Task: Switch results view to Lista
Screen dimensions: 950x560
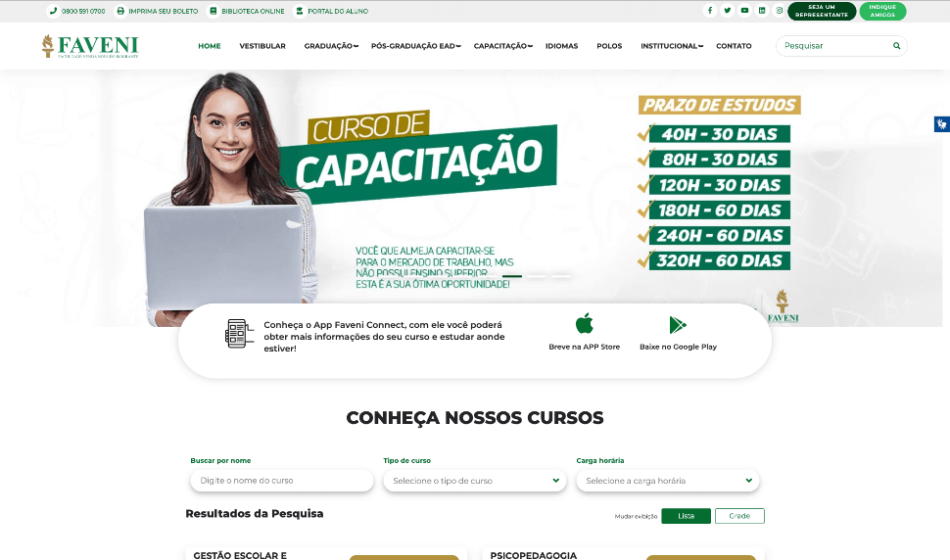Action: [686, 516]
